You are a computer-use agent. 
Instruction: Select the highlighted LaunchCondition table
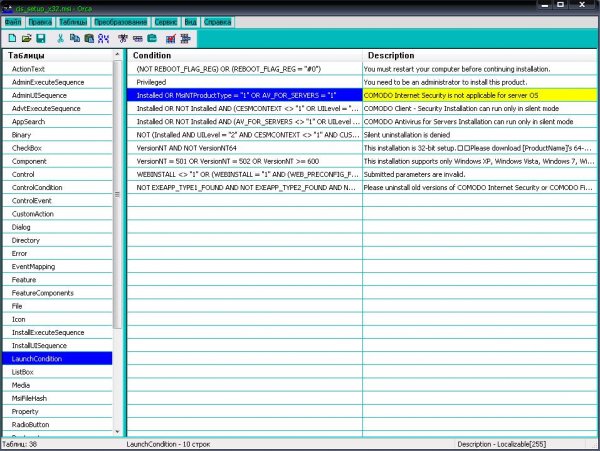pyautogui.click(x=57, y=359)
